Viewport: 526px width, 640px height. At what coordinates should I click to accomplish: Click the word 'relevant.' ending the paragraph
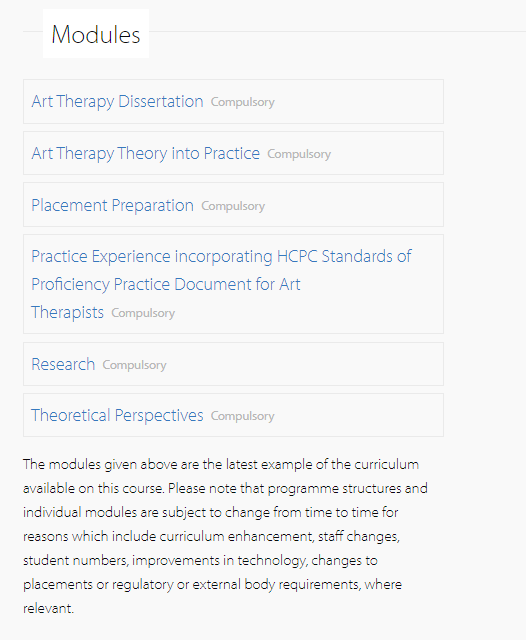coord(48,609)
